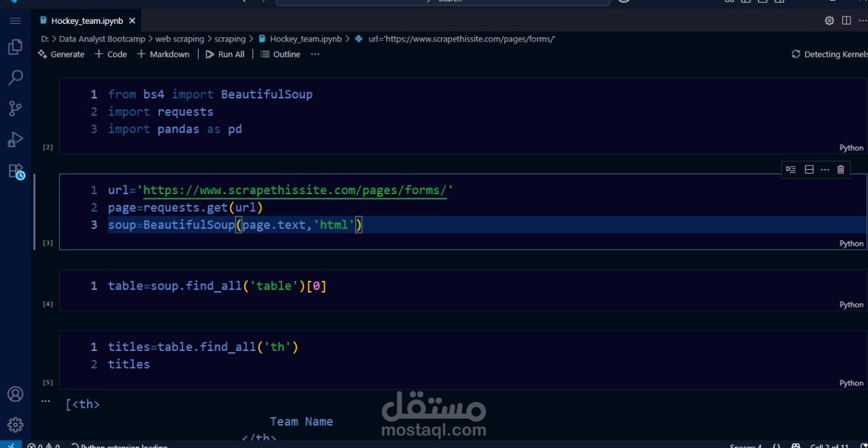Change language of the table=soup cell
The height and width of the screenshot is (448, 868).
851,305
